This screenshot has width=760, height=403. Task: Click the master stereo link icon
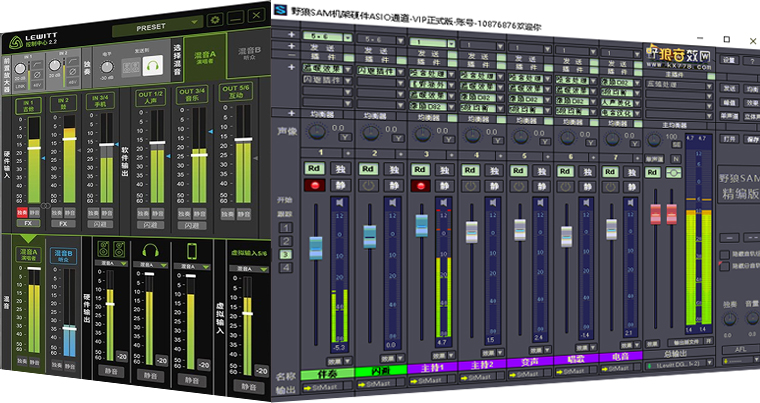coord(673,172)
